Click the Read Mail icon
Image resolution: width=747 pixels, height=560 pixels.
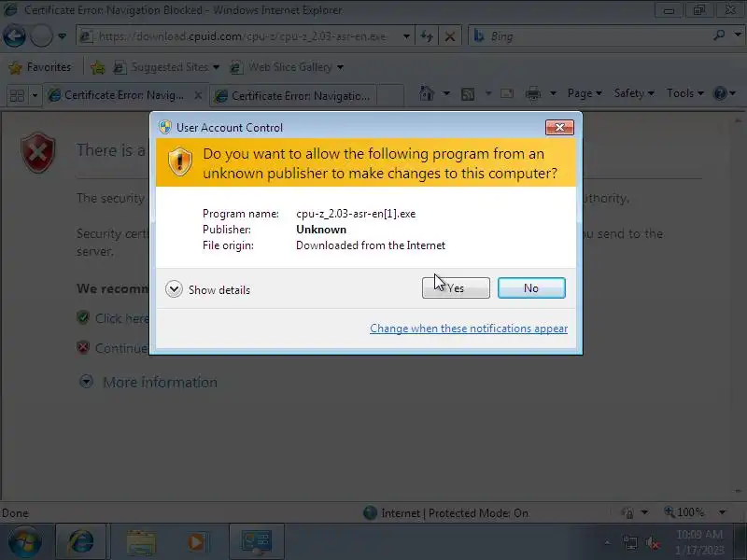pyautogui.click(x=507, y=93)
